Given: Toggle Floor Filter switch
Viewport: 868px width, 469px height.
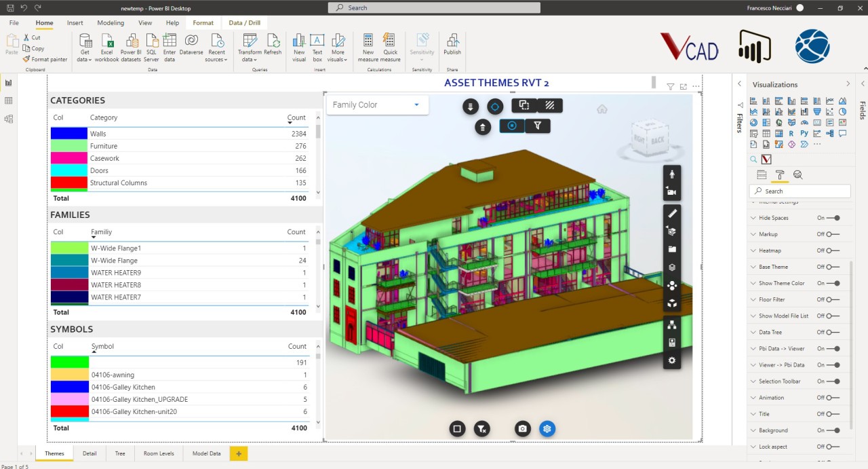Looking at the screenshot, I should point(833,299).
